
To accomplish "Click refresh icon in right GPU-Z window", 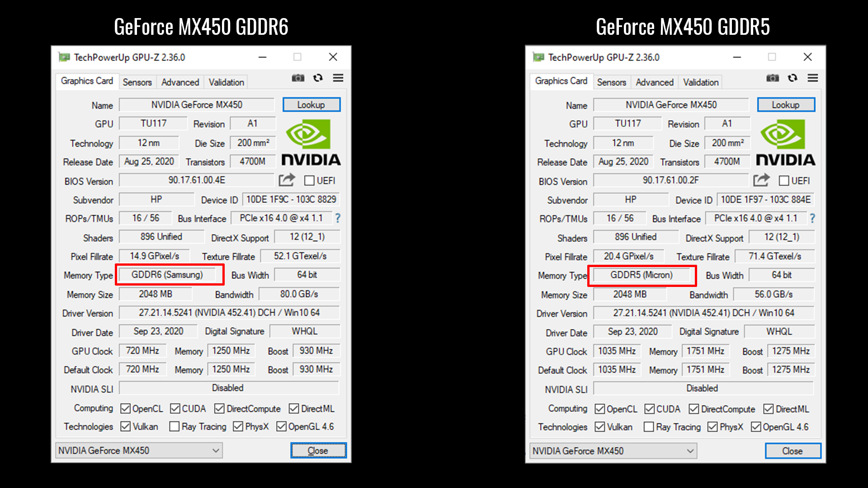I will (x=793, y=78).
